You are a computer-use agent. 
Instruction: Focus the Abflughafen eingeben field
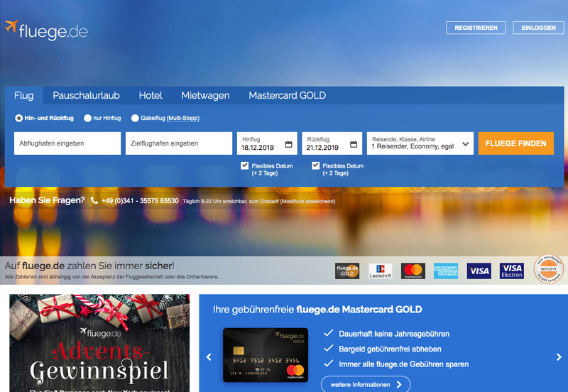(67, 143)
